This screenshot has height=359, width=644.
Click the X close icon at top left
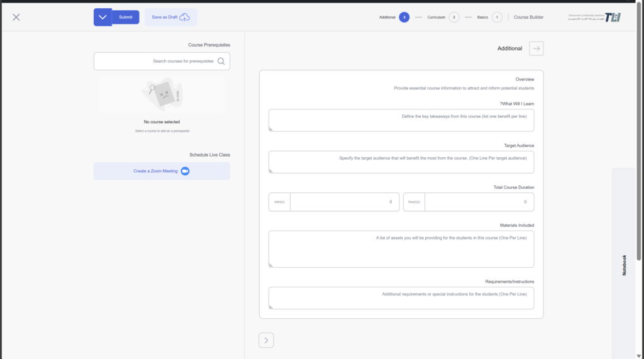click(x=16, y=17)
